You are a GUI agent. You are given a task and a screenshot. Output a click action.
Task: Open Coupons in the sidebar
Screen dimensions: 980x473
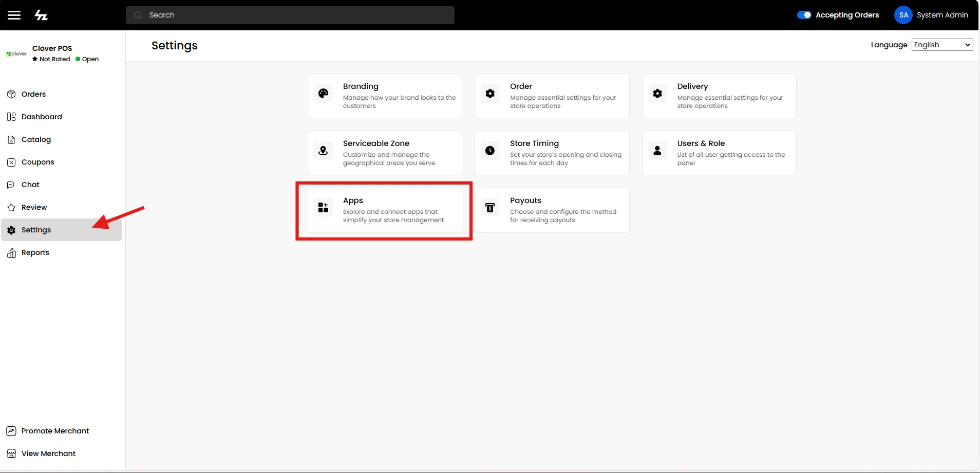[x=62, y=162]
